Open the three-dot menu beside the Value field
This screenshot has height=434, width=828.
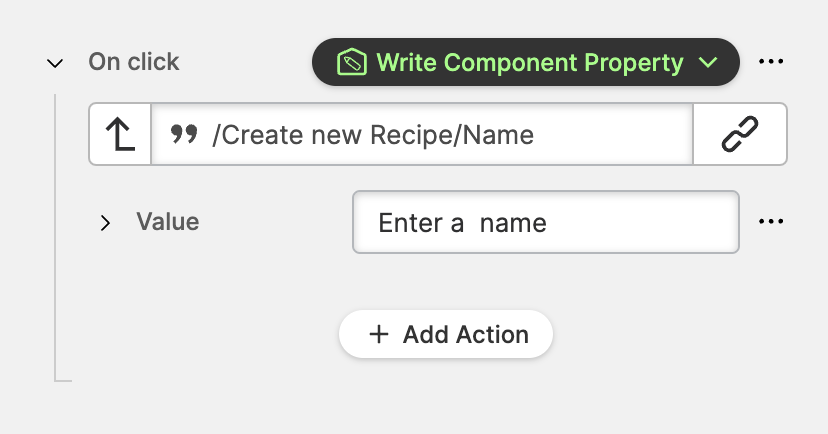click(771, 222)
